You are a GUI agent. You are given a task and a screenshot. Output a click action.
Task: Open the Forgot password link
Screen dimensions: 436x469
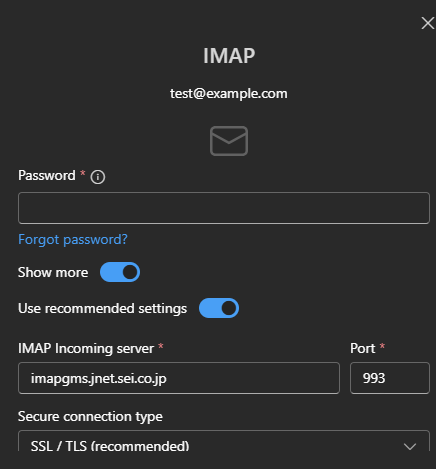[73, 239]
